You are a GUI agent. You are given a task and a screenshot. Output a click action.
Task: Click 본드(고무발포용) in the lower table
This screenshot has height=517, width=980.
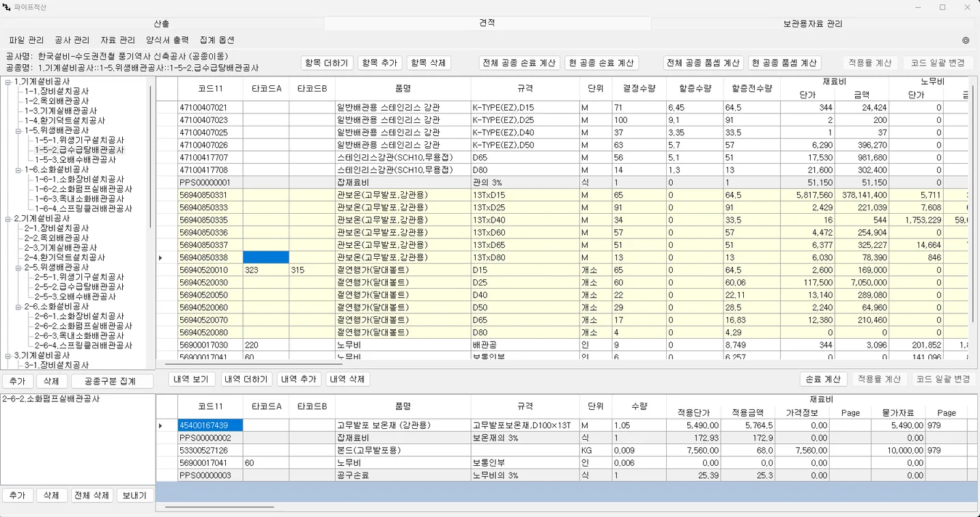pos(403,451)
